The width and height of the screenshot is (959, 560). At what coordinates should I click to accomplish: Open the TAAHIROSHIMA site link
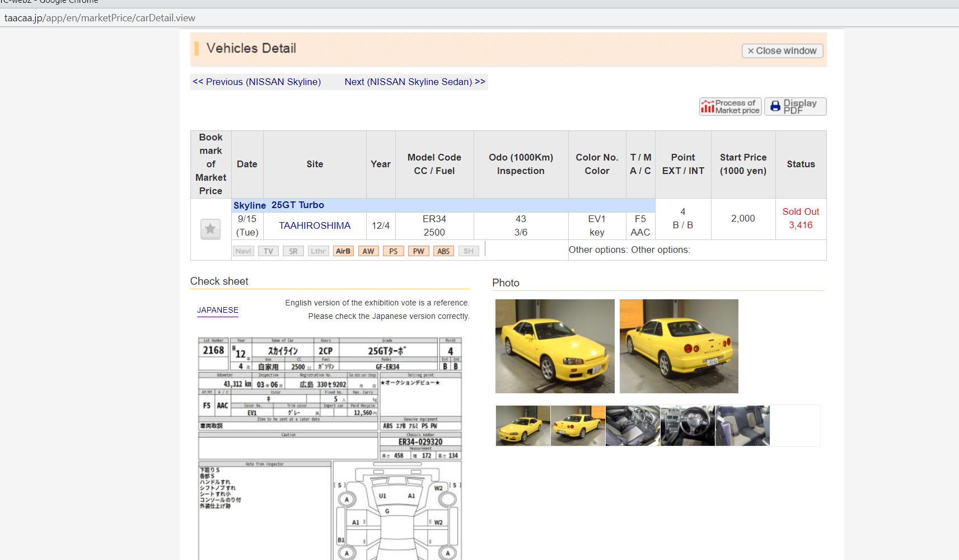[x=315, y=225]
